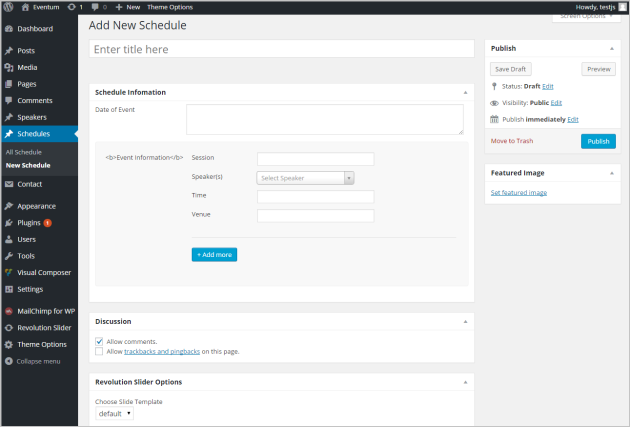This screenshot has width=630, height=427.
Task: Click the Schedules pin icon
Action: [9, 134]
